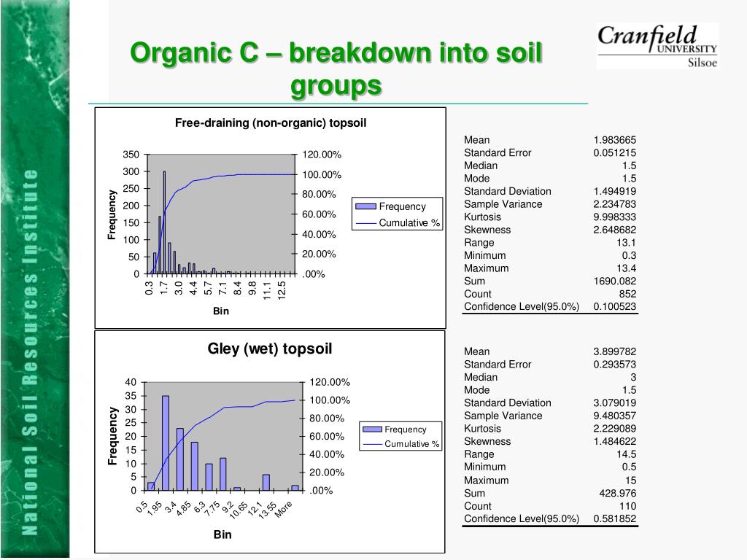The height and width of the screenshot is (560, 747).
Task: Click the Gley skewness value 1.484622
Action: (614, 441)
